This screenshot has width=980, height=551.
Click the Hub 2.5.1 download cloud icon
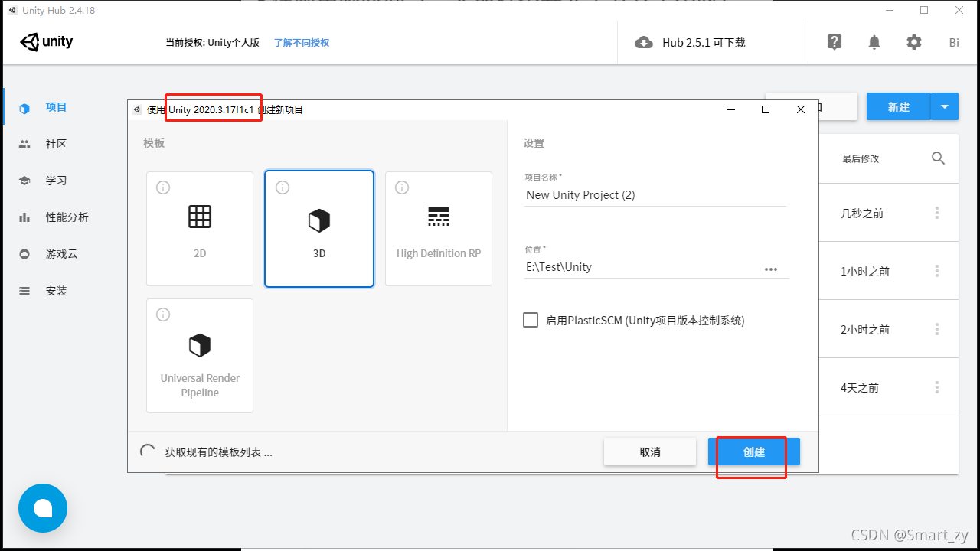644,43
